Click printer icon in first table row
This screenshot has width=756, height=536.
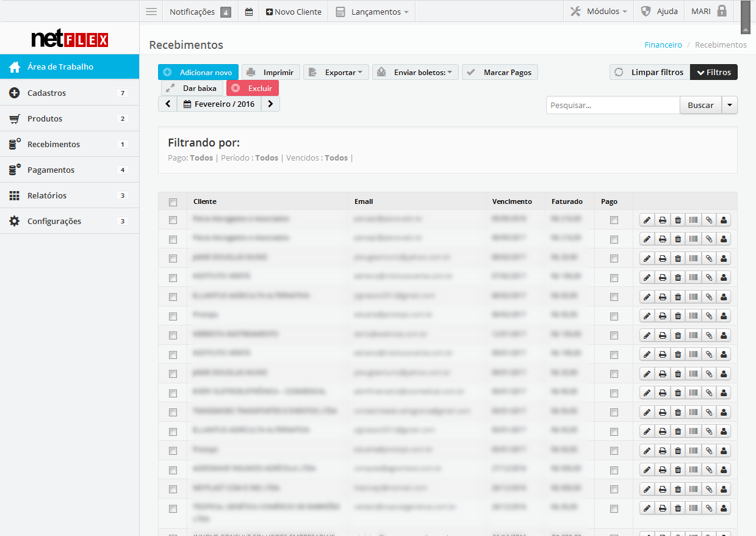tap(662, 220)
